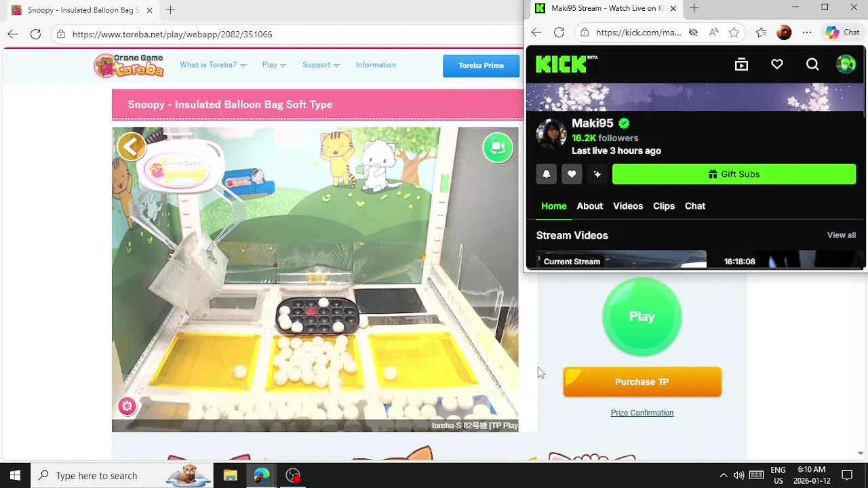This screenshot has width=868, height=488.
Task: Click Read aloud icon in Kick window
Action: [713, 33]
